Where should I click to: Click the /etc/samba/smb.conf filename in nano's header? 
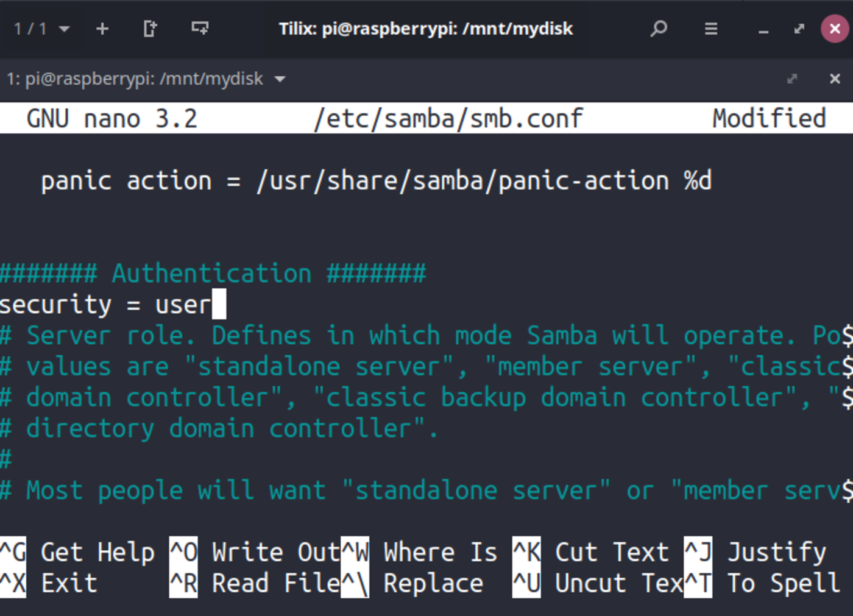(x=447, y=118)
